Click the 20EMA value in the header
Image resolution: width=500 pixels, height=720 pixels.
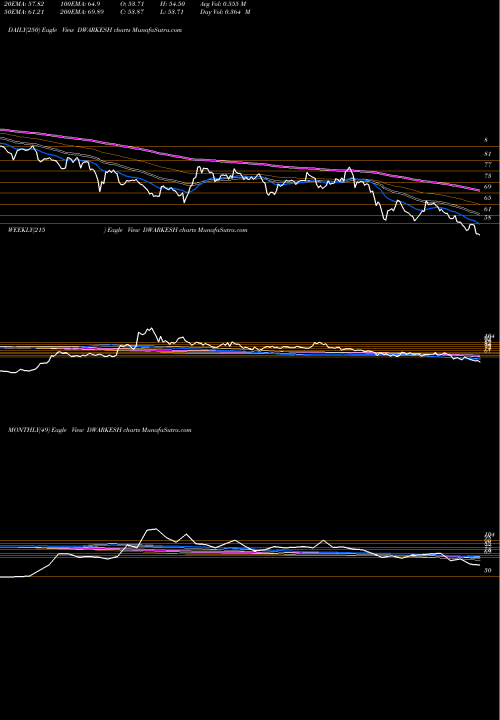(x=22, y=3)
